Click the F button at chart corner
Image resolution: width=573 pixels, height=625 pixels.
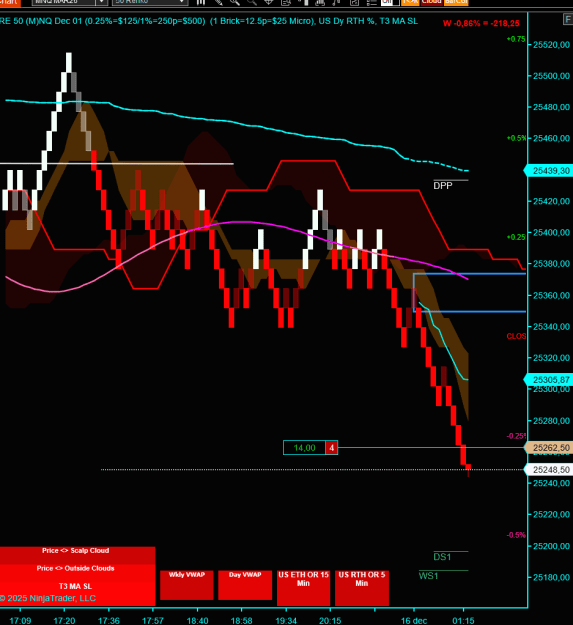point(568,19)
